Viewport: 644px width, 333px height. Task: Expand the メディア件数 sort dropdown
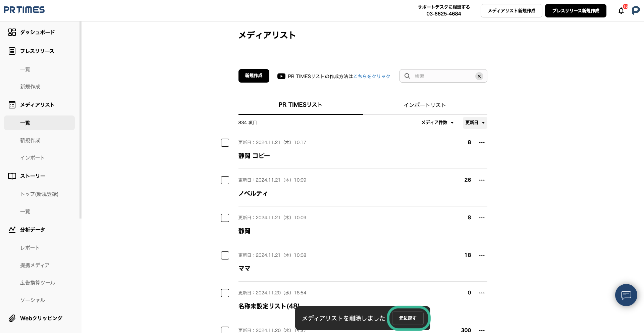pos(437,123)
